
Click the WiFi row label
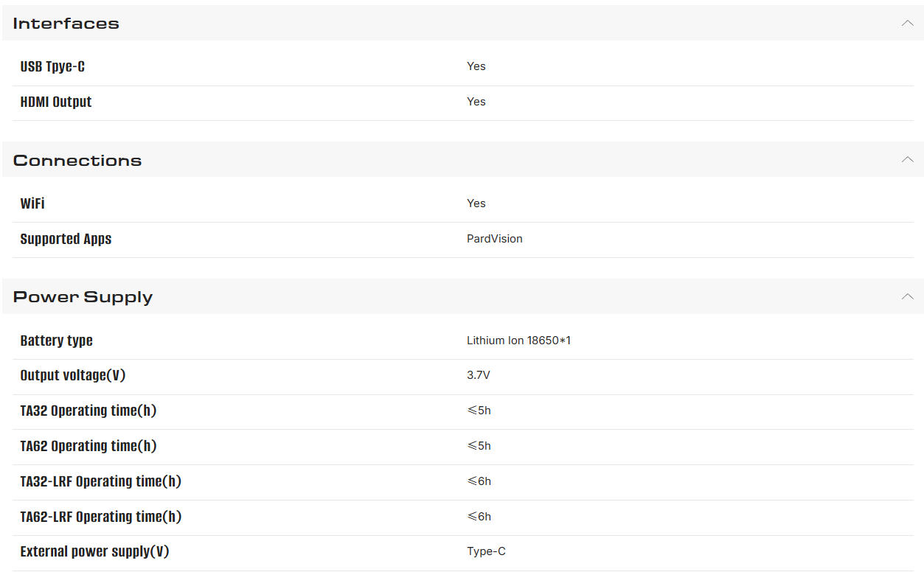32,203
